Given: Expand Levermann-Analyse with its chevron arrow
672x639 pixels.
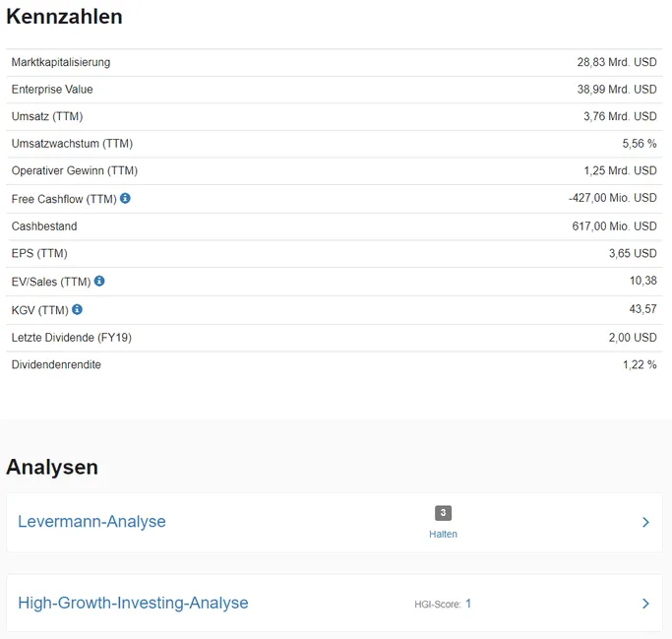Looking at the screenshot, I should click(645, 522).
